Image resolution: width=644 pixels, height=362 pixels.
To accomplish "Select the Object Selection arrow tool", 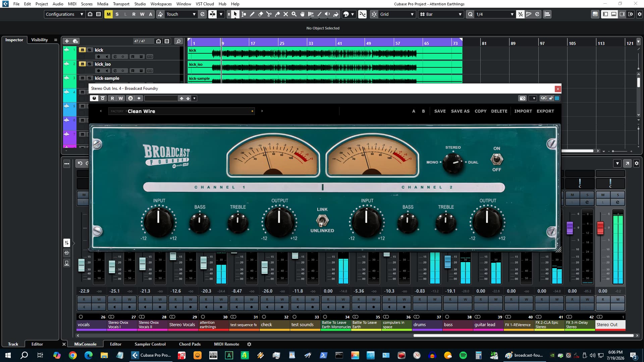I will pos(235,14).
